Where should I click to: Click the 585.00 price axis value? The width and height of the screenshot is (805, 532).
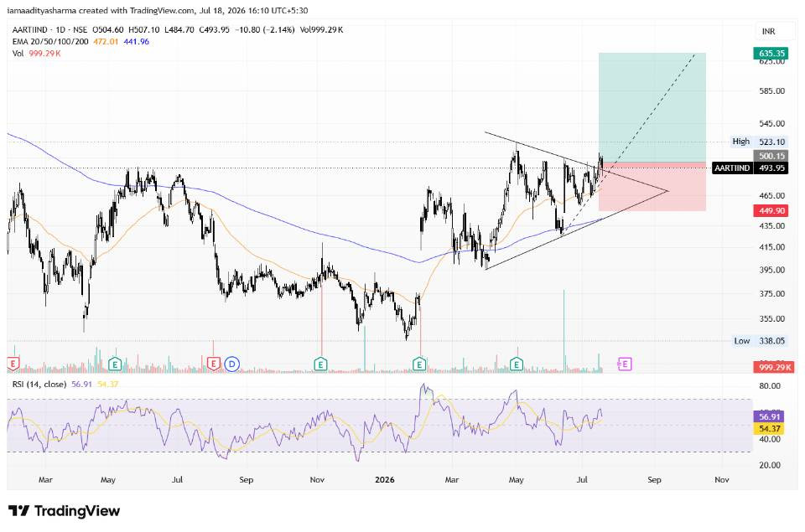click(x=771, y=91)
